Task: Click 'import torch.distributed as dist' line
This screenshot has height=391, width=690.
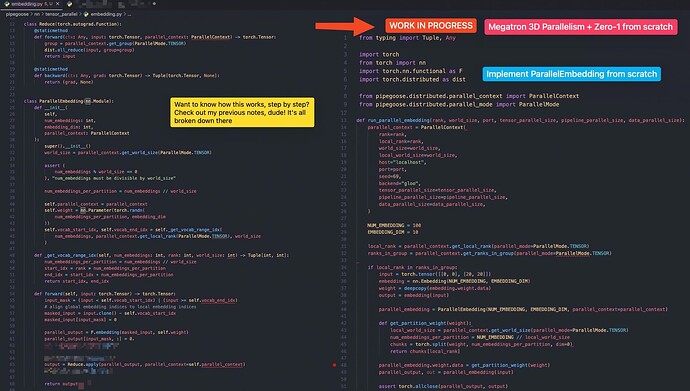Action: tap(412, 80)
